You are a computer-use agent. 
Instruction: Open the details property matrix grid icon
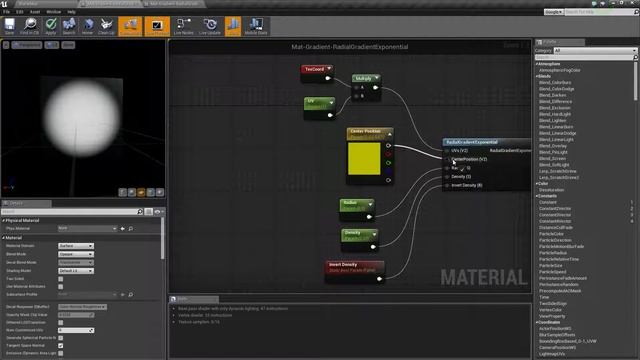pyautogui.click(x=149, y=211)
